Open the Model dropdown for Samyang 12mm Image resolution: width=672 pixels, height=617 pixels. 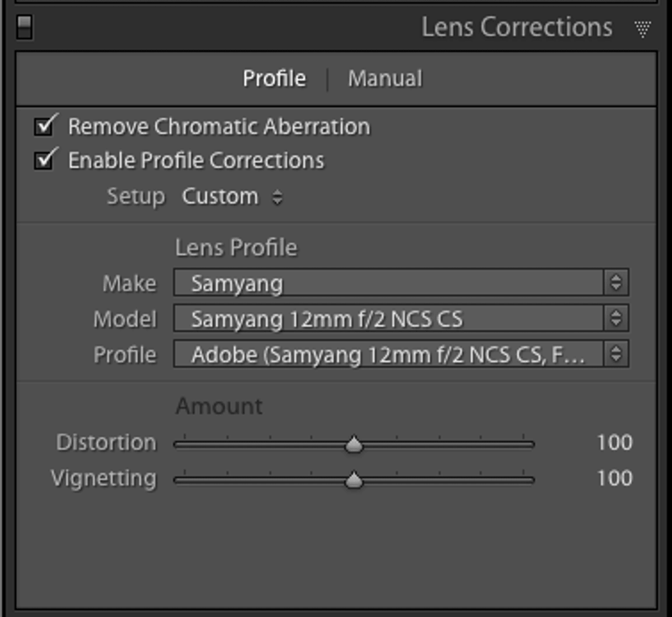point(401,319)
